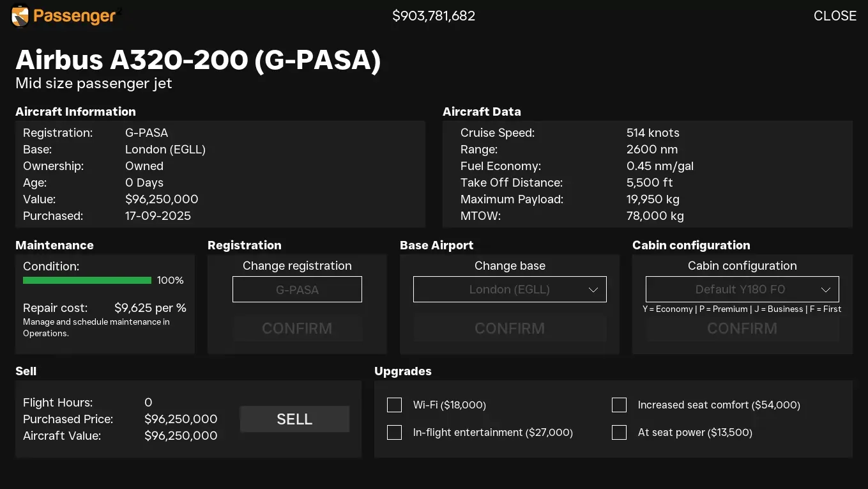
Task: Click the London (EGLL) dropdown arrow
Action: (x=593, y=290)
